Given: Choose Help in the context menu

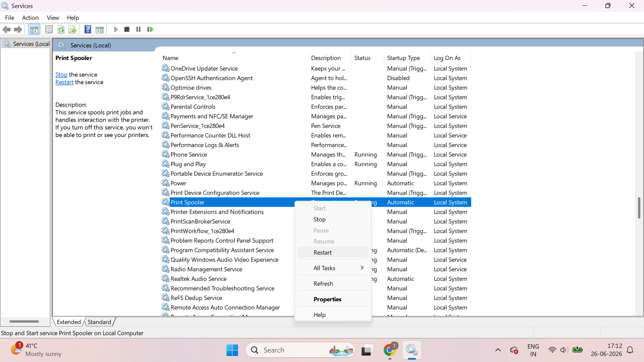Looking at the screenshot, I should tap(333, 315).
